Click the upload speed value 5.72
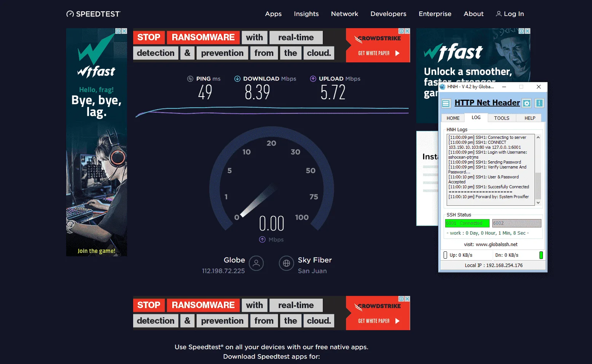 (x=333, y=92)
